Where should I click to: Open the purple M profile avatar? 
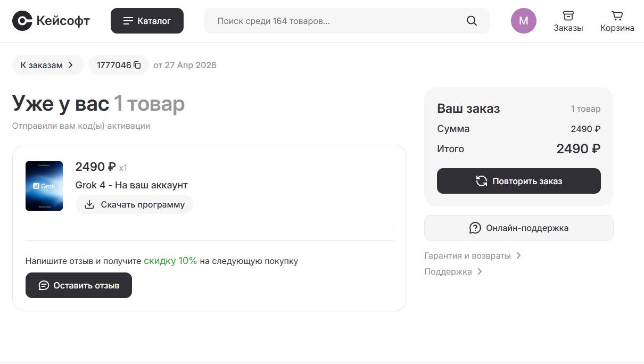523,21
